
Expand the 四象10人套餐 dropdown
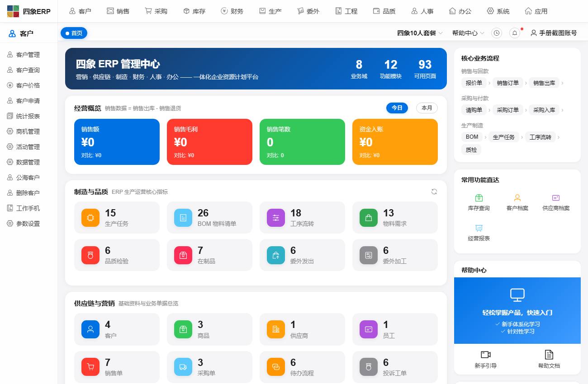[x=420, y=33]
